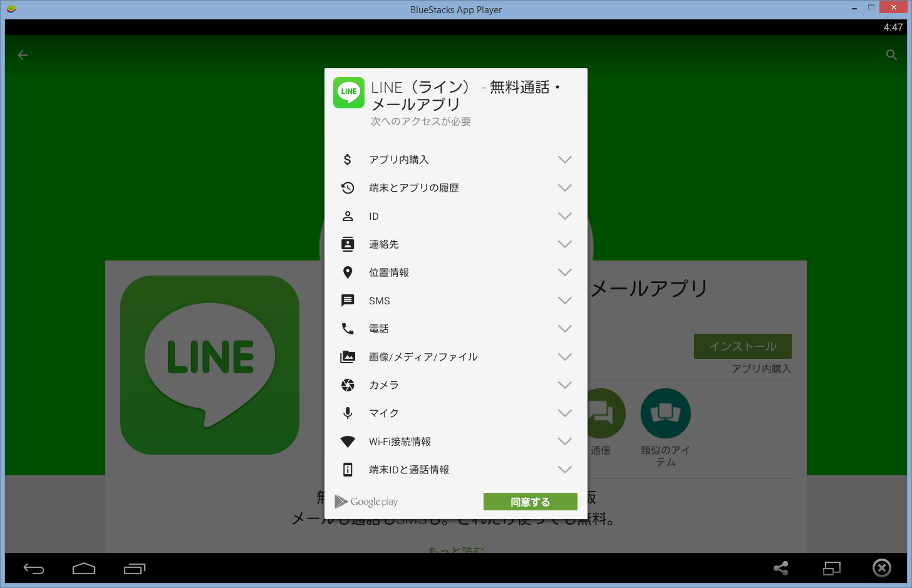Viewport: 912px width, 588px height.
Task: Click the Wi-Fi connection info icon
Action: [348, 441]
